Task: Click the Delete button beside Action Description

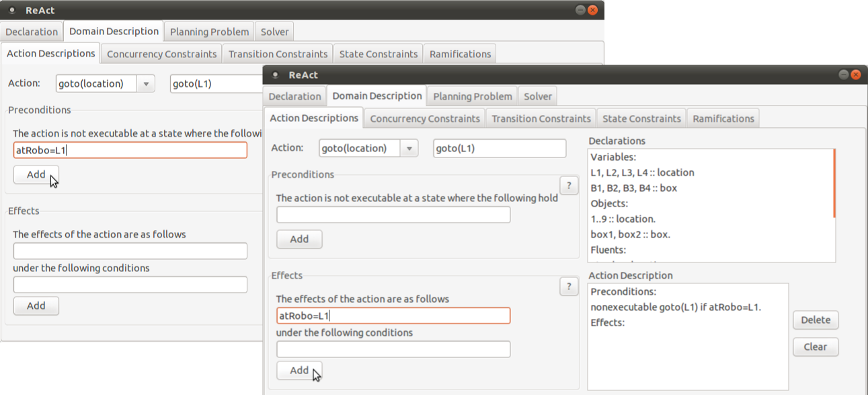Action: click(816, 320)
